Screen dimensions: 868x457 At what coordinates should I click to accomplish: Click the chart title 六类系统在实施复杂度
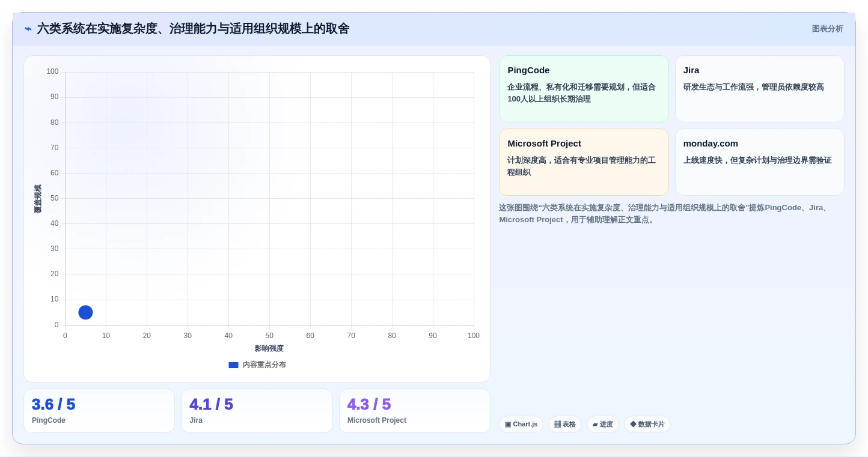(193, 29)
